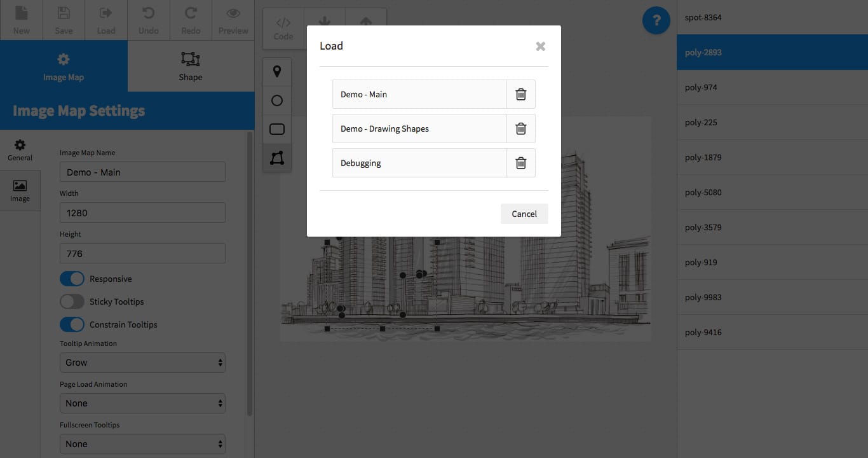Disable Constrain Tooltips switch
The height and width of the screenshot is (458, 868).
pyautogui.click(x=72, y=324)
